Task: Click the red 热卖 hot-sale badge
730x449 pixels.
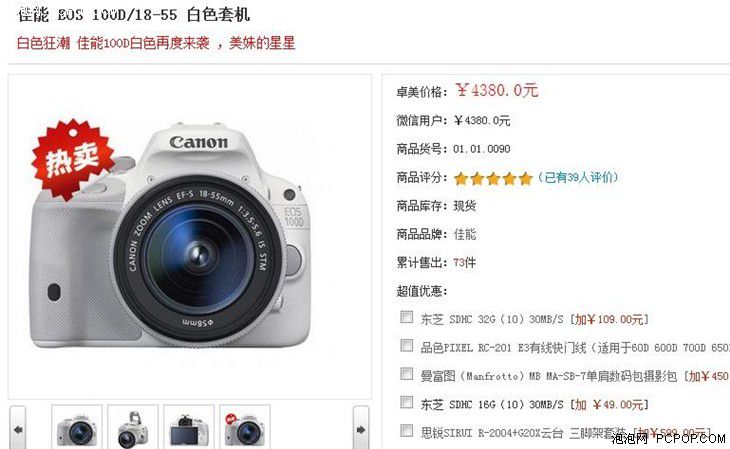Action: (x=72, y=159)
